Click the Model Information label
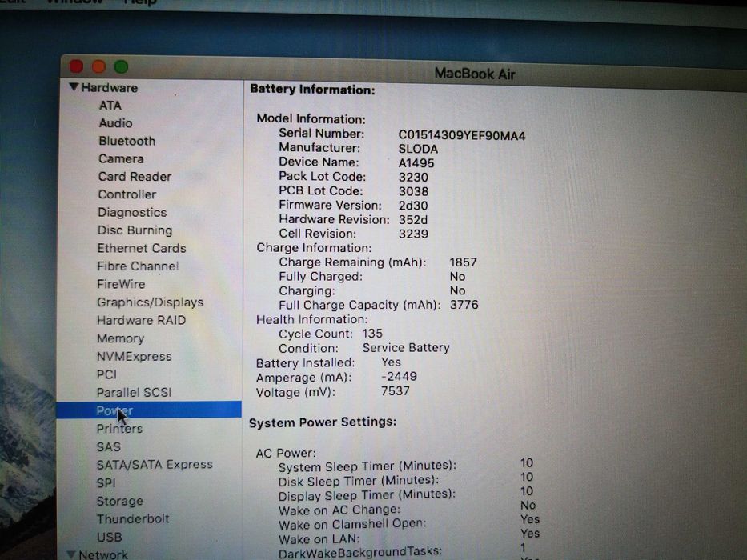The height and width of the screenshot is (560, 747). (x=311, y=118)
